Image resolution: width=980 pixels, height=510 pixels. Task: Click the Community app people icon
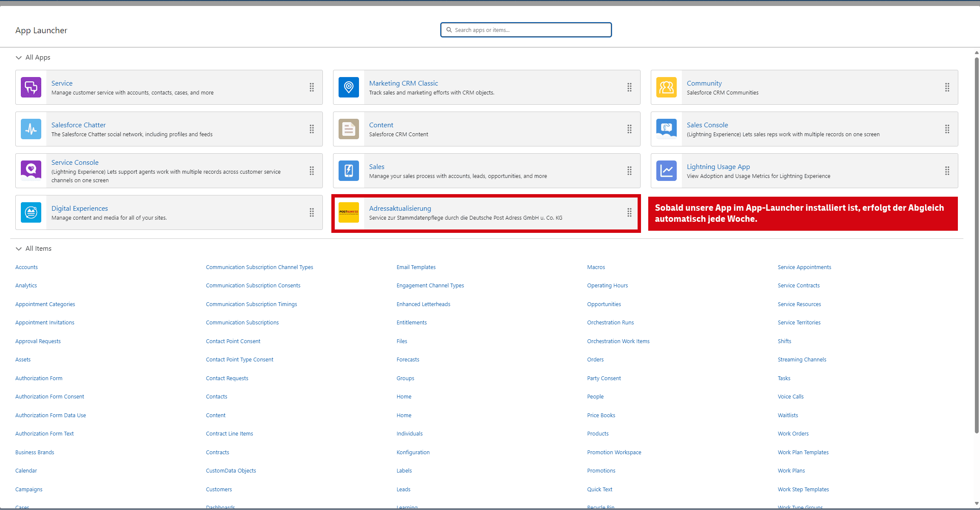pyautogui.click(x=667, y=87)
